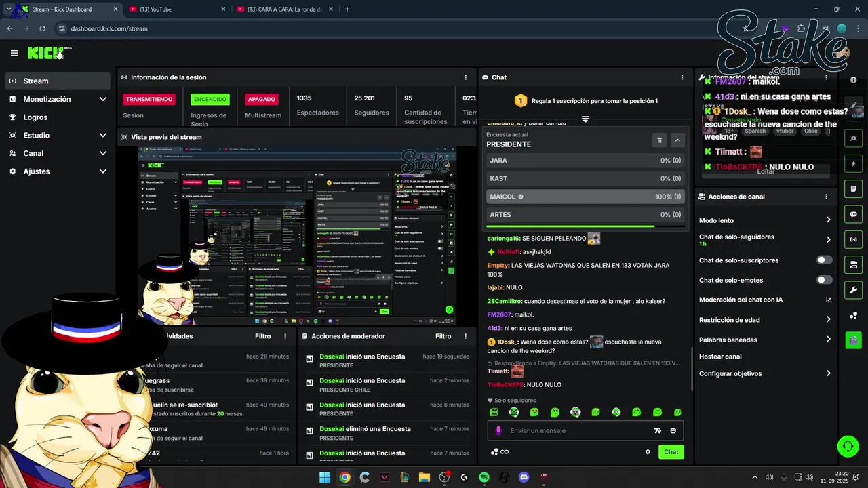Collapse the current poll with the chevron
The image size is (868, 488).
coord(677,140)
